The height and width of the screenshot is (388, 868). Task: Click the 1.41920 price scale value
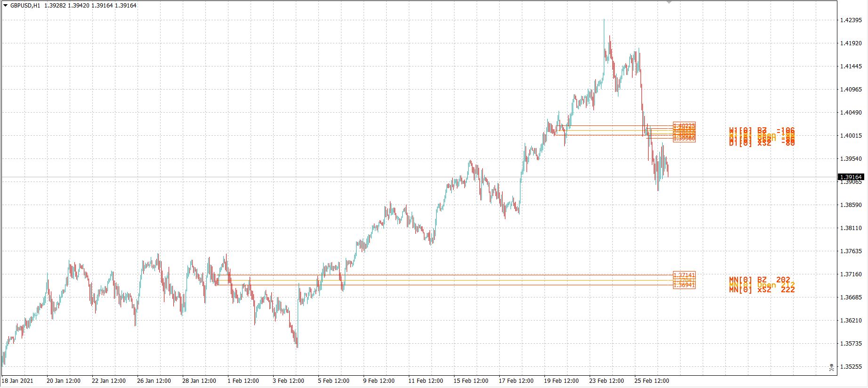coord(851,43)
